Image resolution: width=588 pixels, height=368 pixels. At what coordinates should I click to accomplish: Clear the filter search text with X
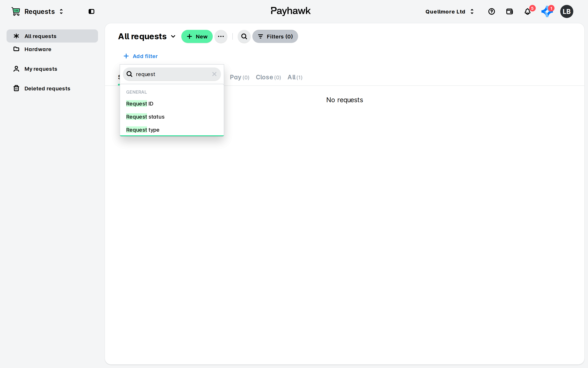214,74
